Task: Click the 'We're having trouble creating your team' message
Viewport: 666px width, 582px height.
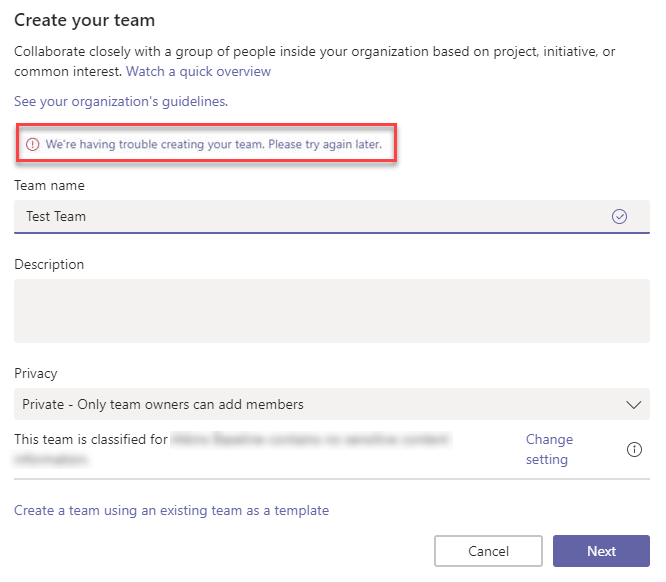Action: click(x=214, y=144)
